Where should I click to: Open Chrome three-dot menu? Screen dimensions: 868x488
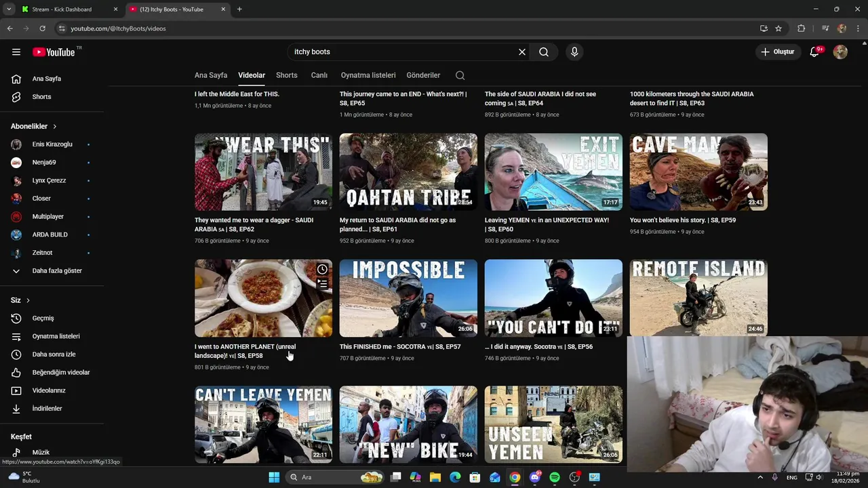(859, 28)
